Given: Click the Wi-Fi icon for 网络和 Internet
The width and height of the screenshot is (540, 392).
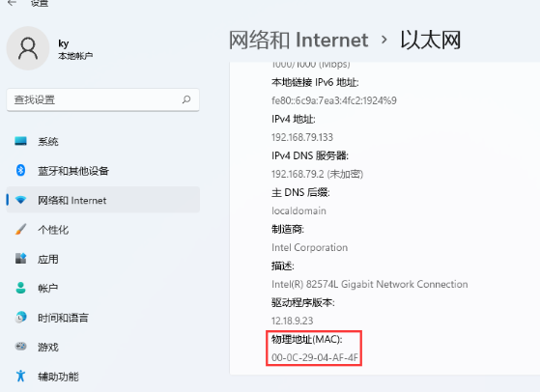Looking at the screenshot, I should pyautogui.click(x=21, y=200).
